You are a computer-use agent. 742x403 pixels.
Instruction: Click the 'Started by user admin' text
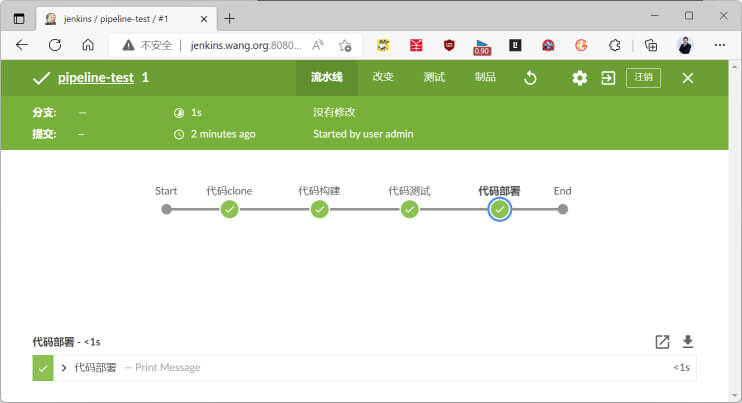pyautogui.click(x=363, y=134)
